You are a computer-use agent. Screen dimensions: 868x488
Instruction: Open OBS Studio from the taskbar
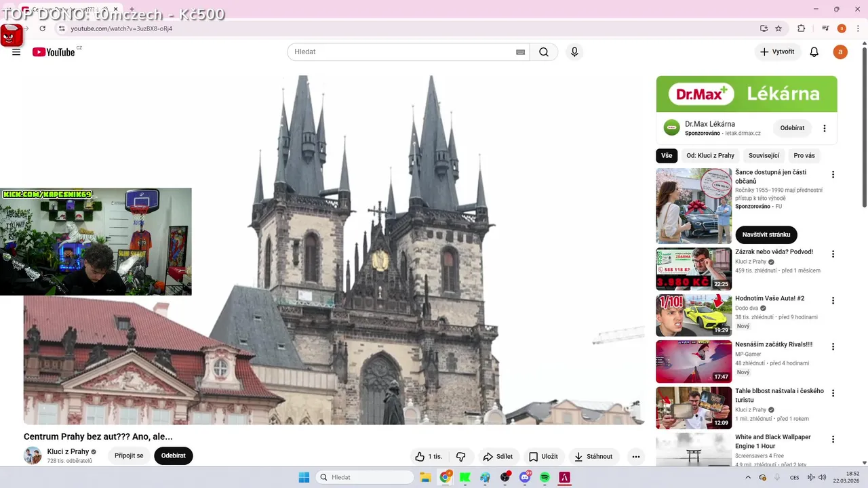[x=505, y=477]
